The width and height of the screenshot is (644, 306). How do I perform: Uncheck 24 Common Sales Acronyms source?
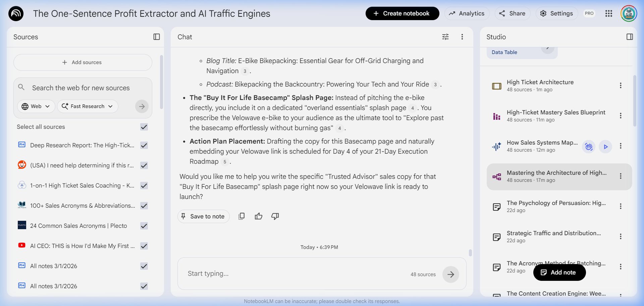click(144, 226)
